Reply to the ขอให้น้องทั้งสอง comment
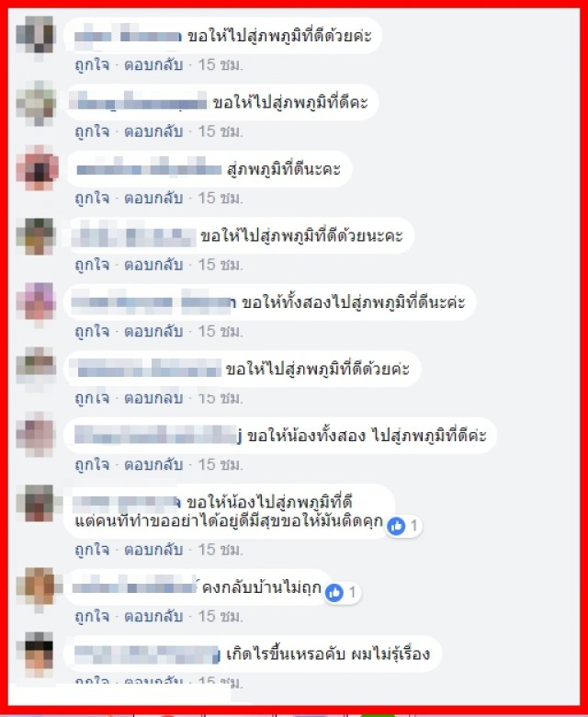Screen dimensions: 588x717 click(x=153, y=464)
